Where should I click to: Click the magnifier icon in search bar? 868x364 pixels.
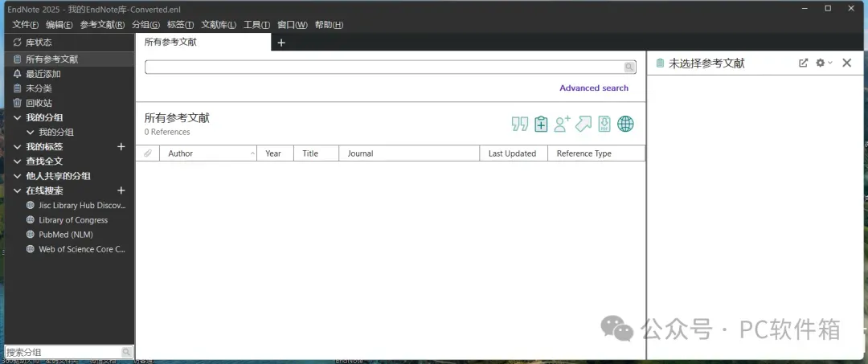629,67
